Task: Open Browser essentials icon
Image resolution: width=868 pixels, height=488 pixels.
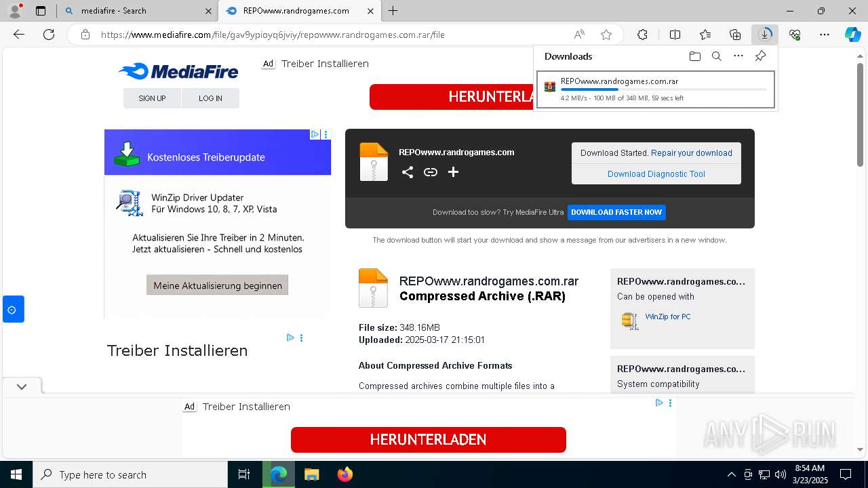Action: 795,35
